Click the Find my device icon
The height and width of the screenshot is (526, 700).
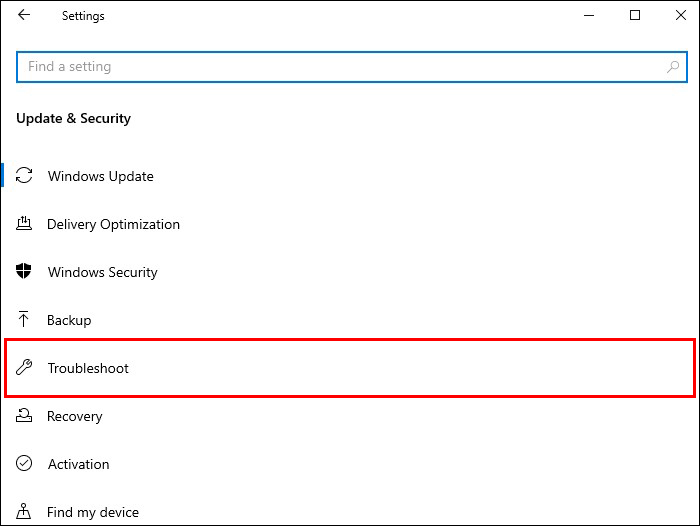pos(25,512)
